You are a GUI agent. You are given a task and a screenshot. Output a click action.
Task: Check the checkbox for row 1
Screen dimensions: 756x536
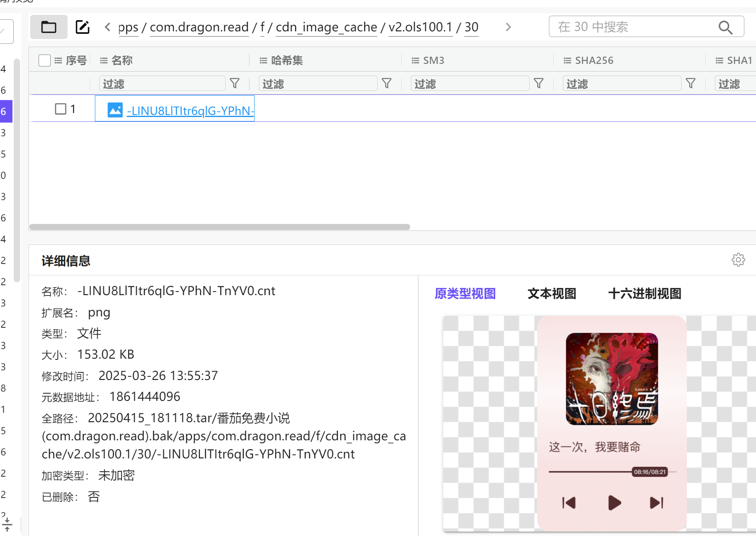tap(60, 109)
